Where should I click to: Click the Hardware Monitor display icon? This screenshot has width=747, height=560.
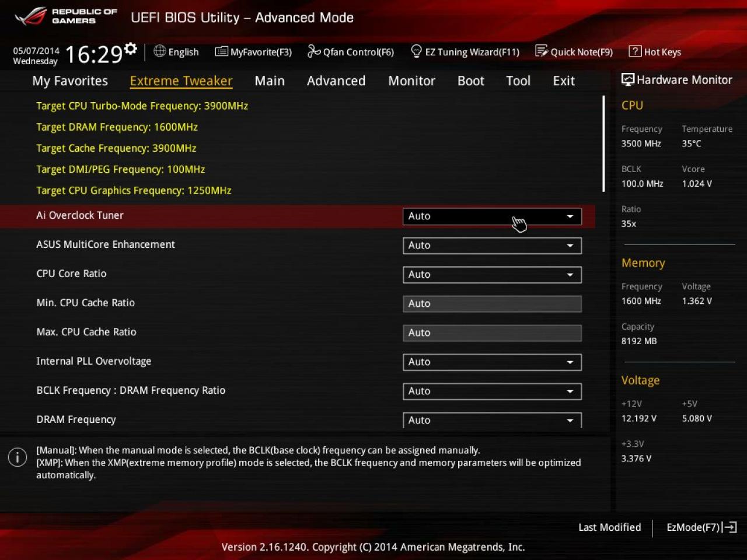628,80
